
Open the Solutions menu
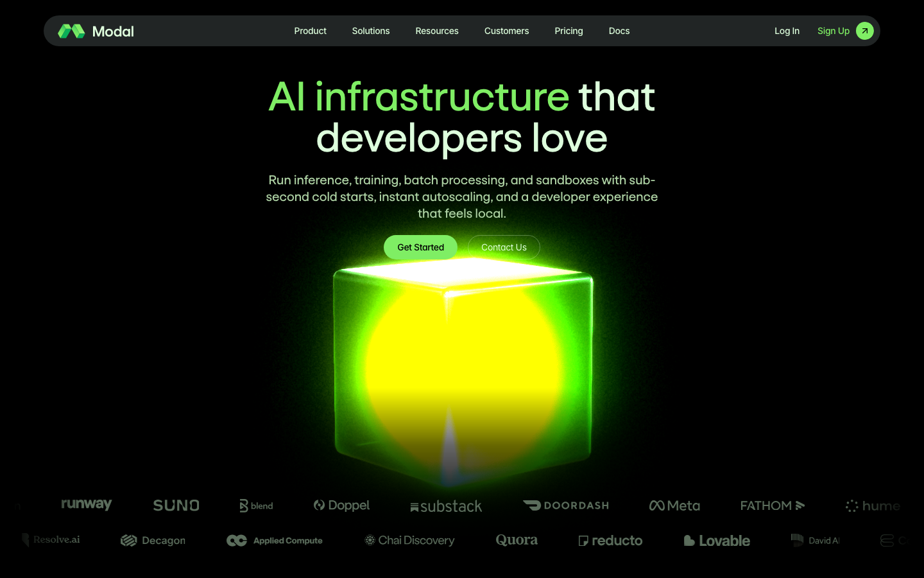(371, 31)
